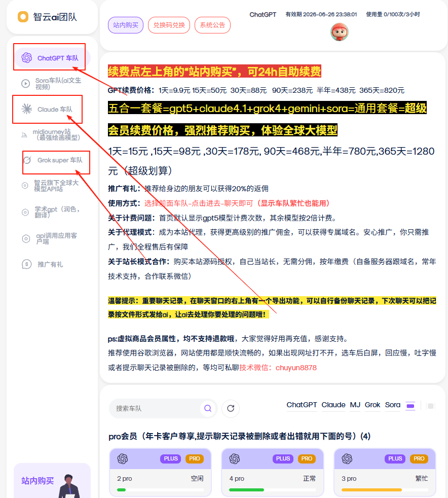Open the midjourney站 sailboat icon
448x498 pixels.
(x=25, y=134)
